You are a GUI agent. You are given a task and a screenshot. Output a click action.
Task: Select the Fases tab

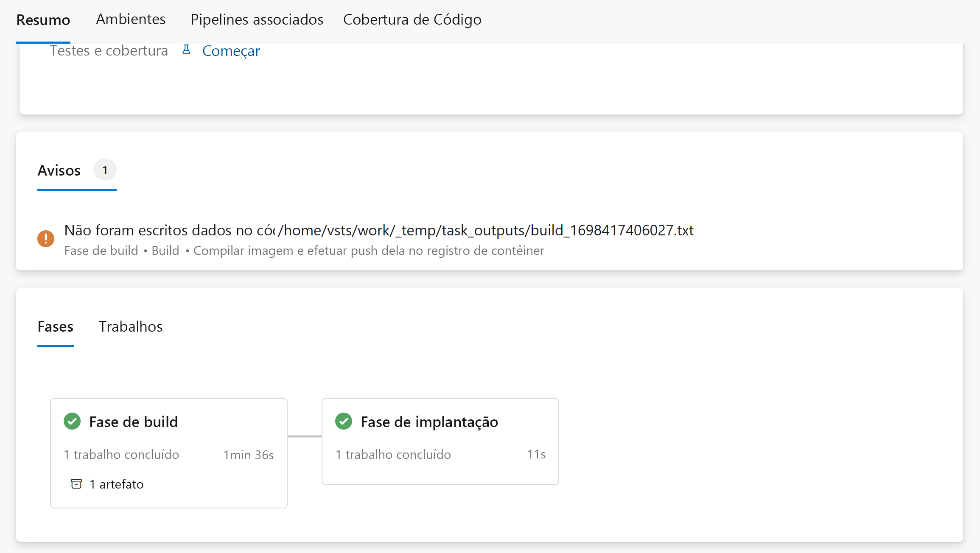pyautogui.click(x=55, y=327)
